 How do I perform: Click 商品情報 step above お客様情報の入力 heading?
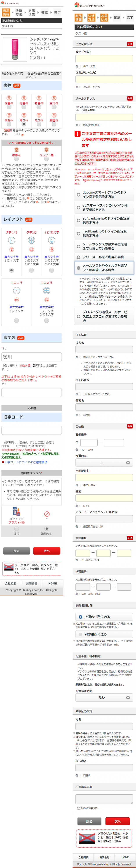coord(79,18)
